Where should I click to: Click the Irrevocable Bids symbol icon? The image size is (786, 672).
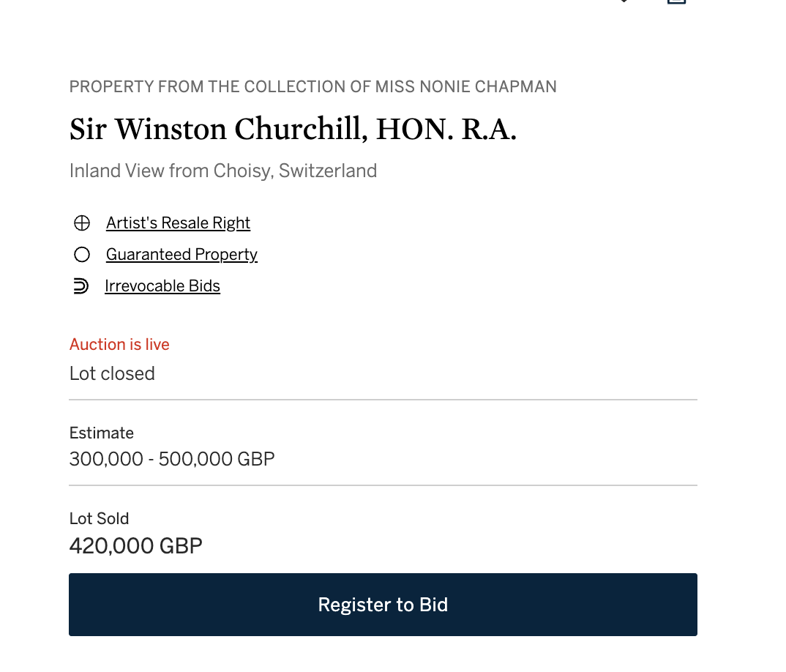point(81,285)
